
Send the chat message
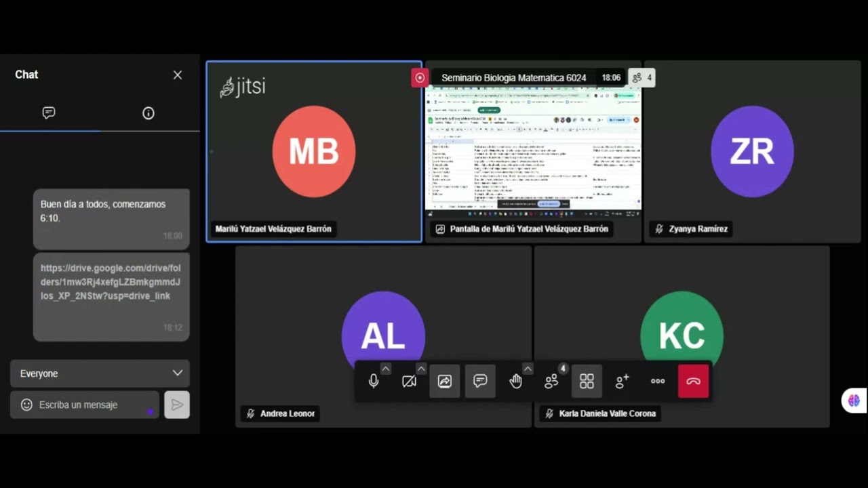[177, 405]
